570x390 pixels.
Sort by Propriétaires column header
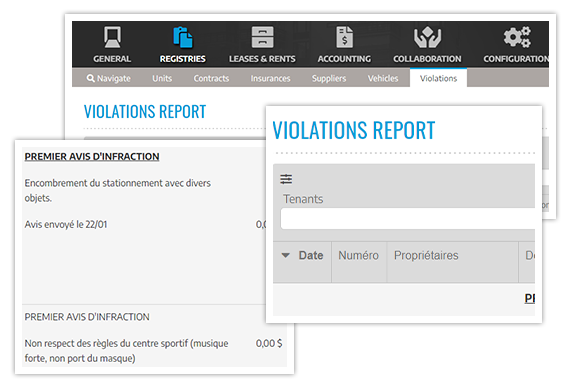(x=426, y=255)
